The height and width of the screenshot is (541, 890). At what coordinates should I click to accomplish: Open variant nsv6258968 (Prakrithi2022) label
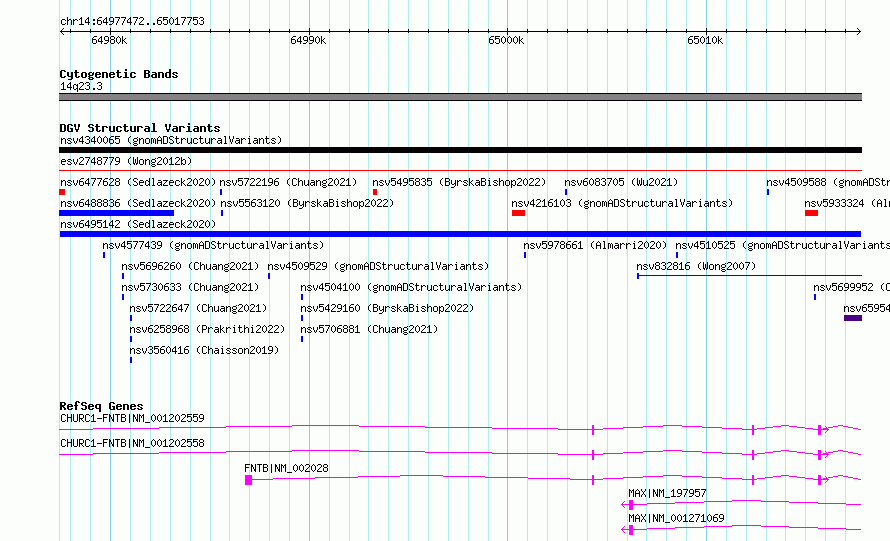pos(207,329)
